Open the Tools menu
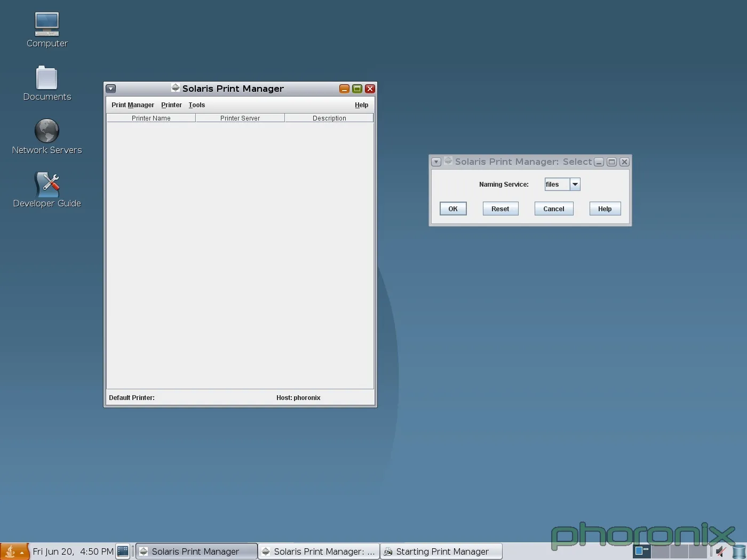 pyautogui.click(x=197, y=105)
